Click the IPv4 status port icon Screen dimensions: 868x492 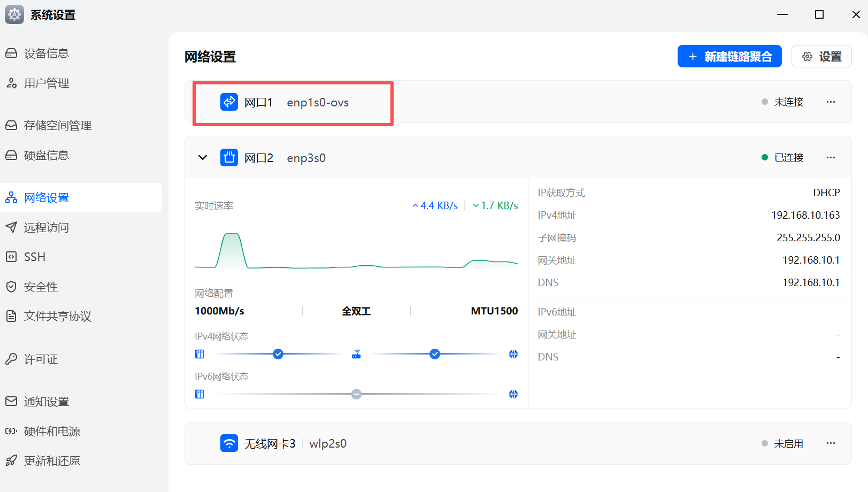(x=199, y=354)
